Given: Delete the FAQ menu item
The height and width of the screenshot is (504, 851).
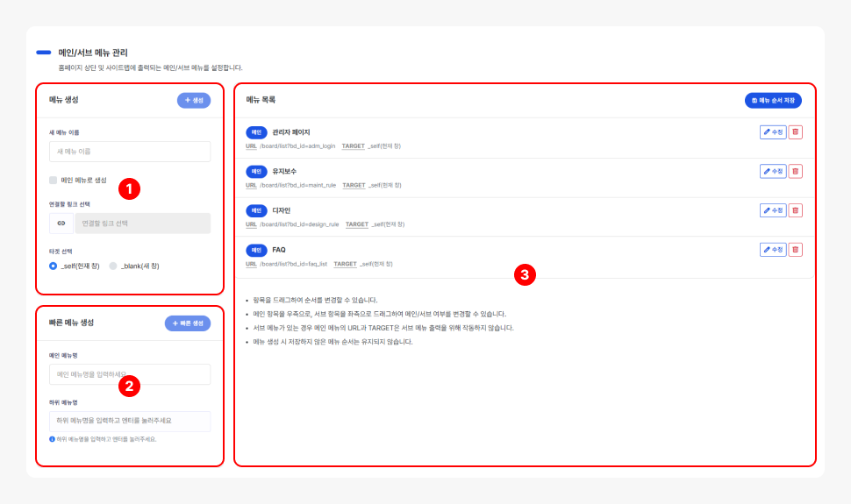Looking at the screenshot, I should pyautogui.click(x=796, y=250).
